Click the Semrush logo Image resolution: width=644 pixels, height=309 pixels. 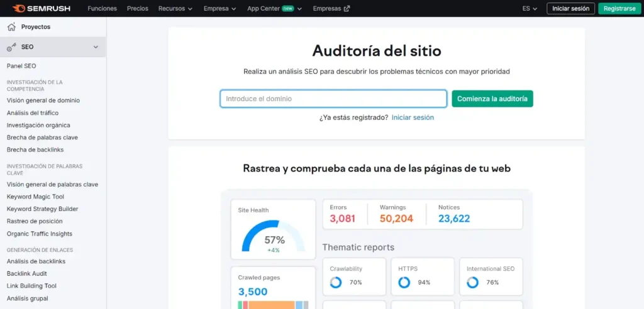point(41,8)
